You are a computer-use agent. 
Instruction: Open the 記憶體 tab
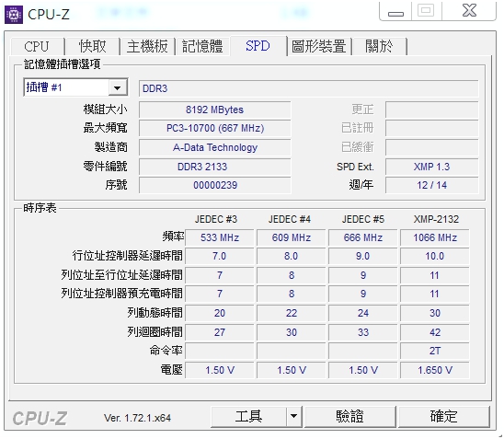(x=202, y=46)
